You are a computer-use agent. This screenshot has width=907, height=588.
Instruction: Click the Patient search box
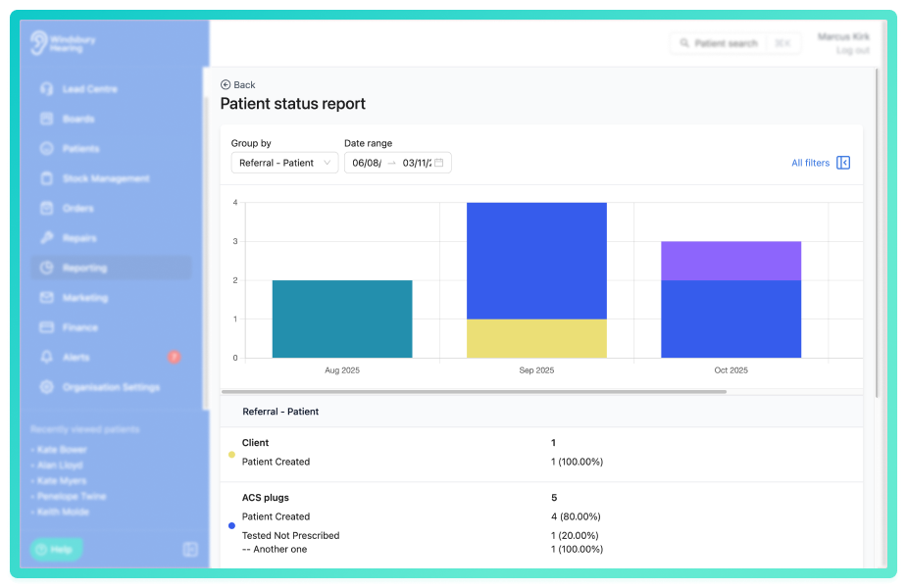[735, 43]
